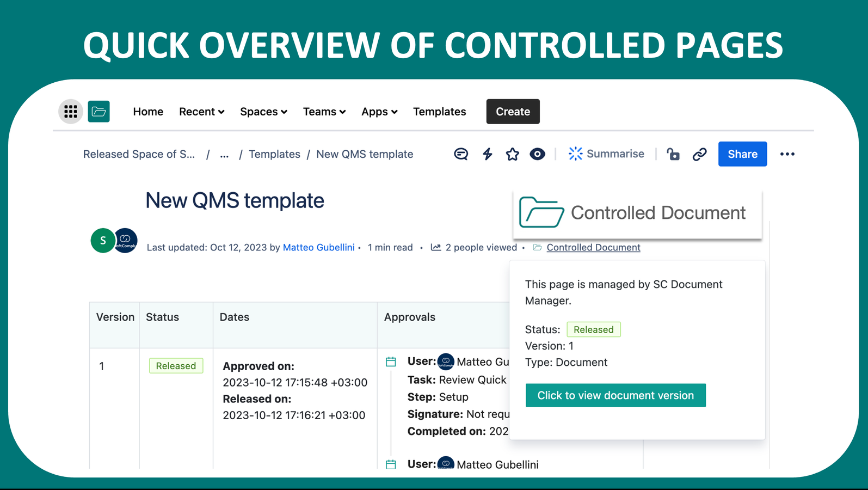The height and width of the screenshot is (490, 868).
Task: Open Templates in top navigation
Action: pos(440,112)
